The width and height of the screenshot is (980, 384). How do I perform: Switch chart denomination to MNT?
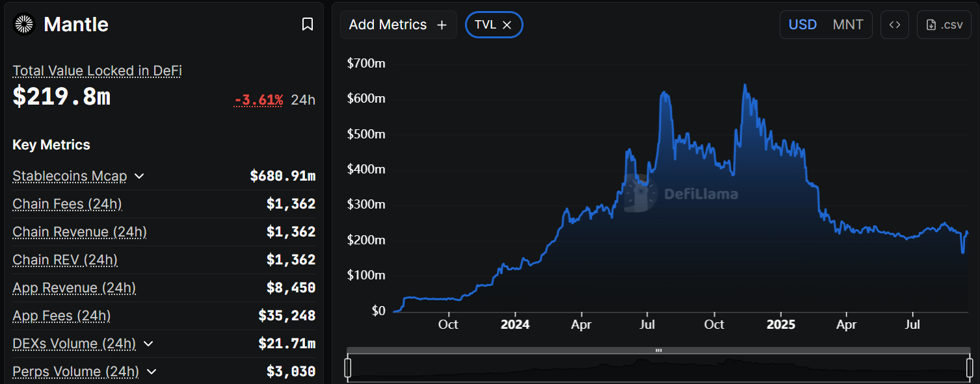coord(848,25)
